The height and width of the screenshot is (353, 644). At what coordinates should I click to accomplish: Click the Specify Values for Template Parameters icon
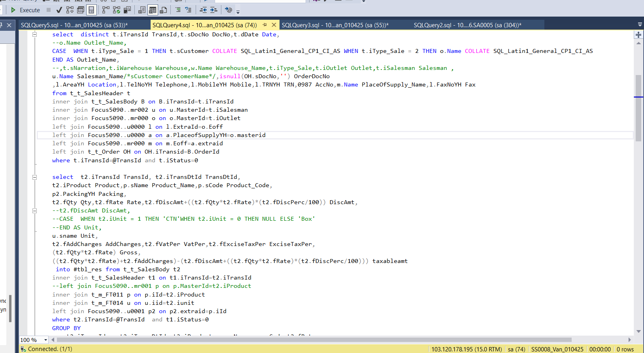[x=229, y=10]
